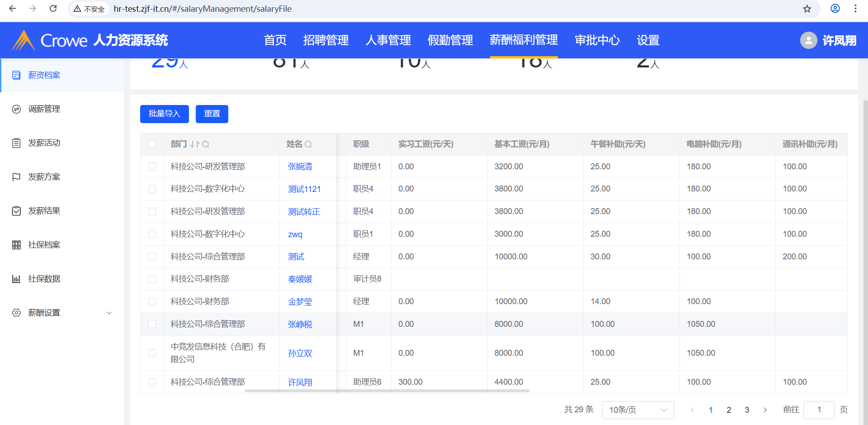Viewport: 868px width, 425px height.
Task: Check the row checkbox for 张婉清
Action: tap(152, 167)
